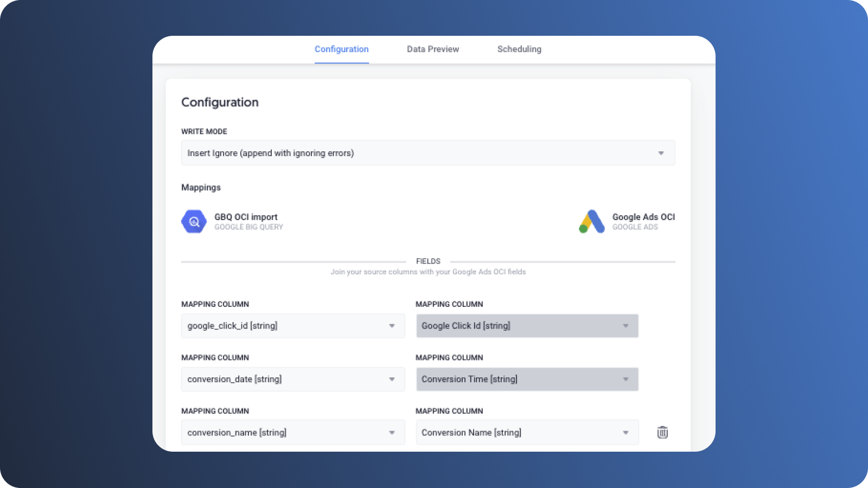Open the Conversion Name destination dropdown

click(x=527, y=432)
